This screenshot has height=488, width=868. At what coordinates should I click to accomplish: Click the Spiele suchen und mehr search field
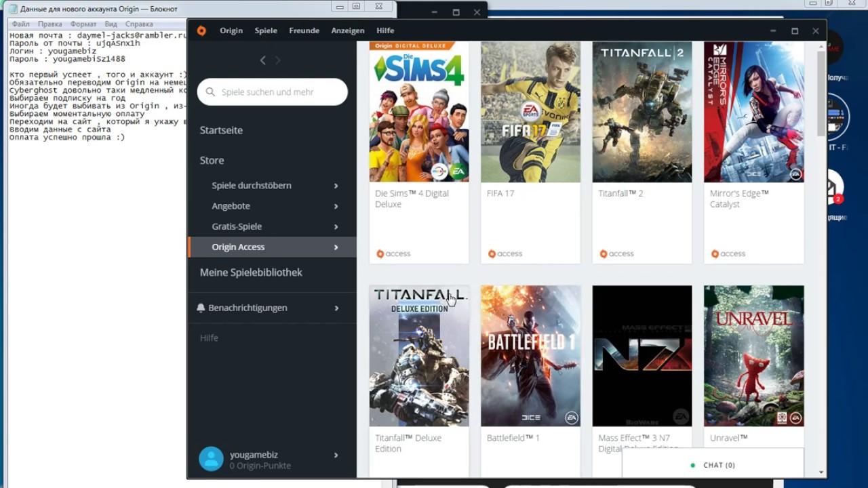[x=273, y=92]
